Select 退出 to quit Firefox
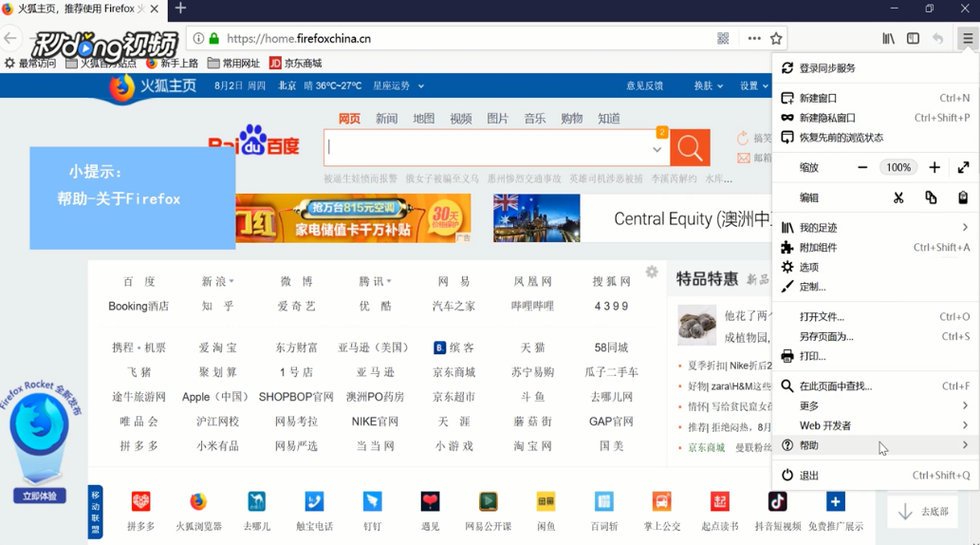Viewport: 980px width, 545px height. click(875, 476)
